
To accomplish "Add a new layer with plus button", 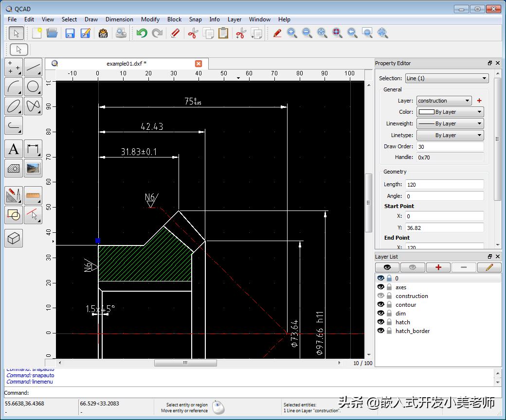I will tap(438, 267).
